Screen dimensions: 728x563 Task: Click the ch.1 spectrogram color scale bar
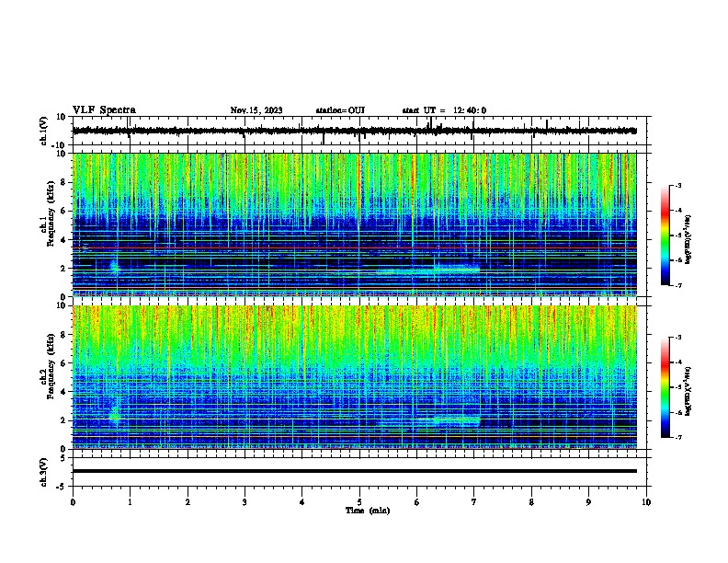click(665, 236)
